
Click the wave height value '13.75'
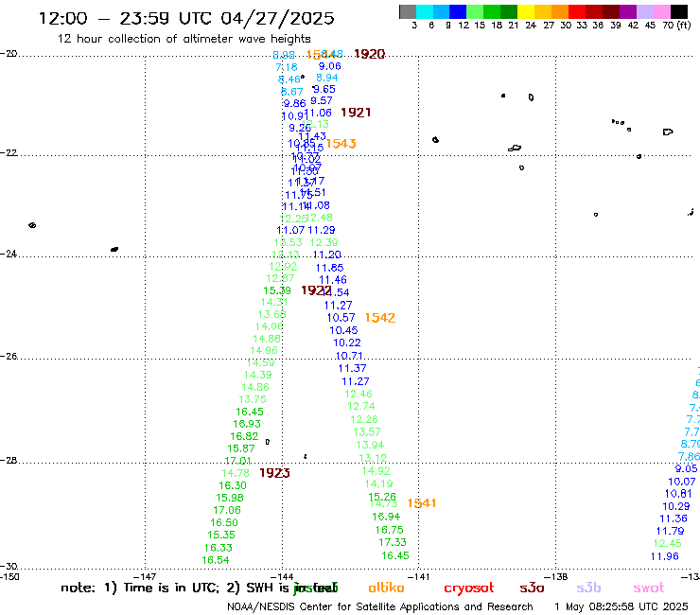pyautogui.click(x=253, y=399)
